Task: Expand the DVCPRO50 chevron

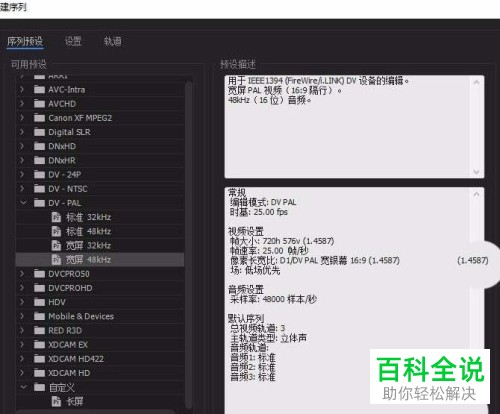Action: pyautogui.click(x=22, y=274)
